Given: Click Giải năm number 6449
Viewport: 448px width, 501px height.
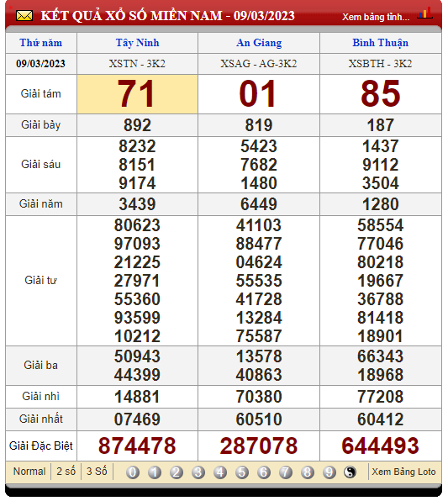Looking at the screenshot, I should point(259,204).
